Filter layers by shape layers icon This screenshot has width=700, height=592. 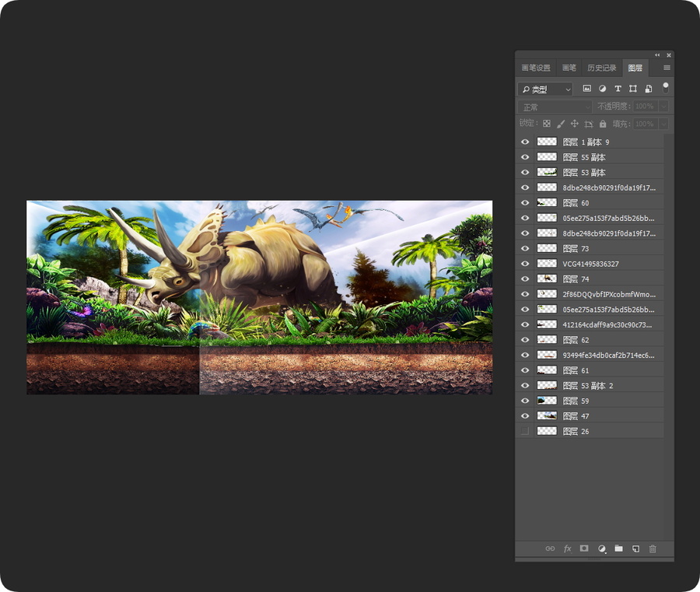tap(633, 89)
